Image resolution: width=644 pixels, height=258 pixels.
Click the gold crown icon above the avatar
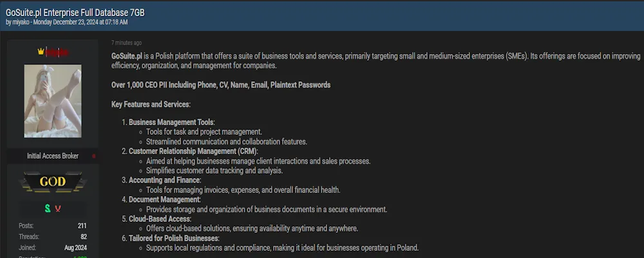coord(42,52)
